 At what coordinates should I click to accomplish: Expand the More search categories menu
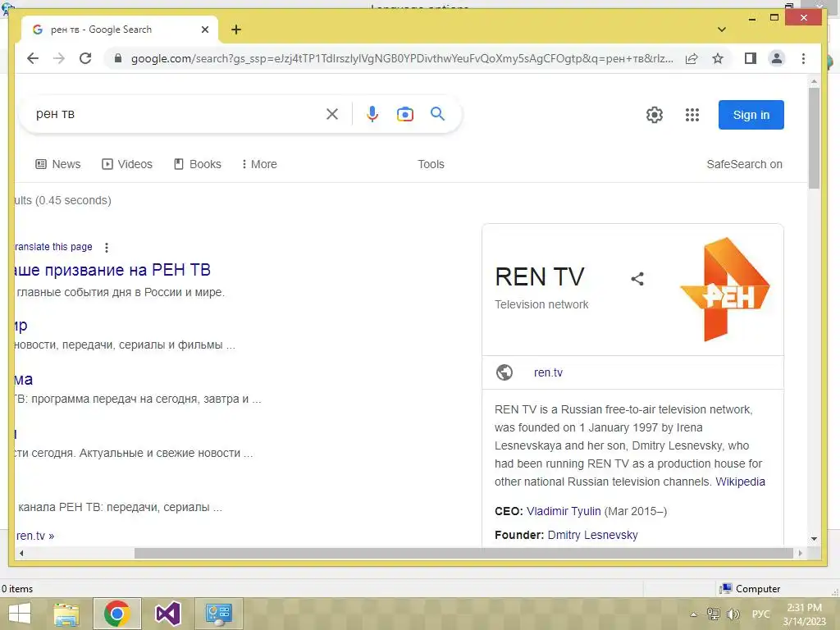point(259,164)
